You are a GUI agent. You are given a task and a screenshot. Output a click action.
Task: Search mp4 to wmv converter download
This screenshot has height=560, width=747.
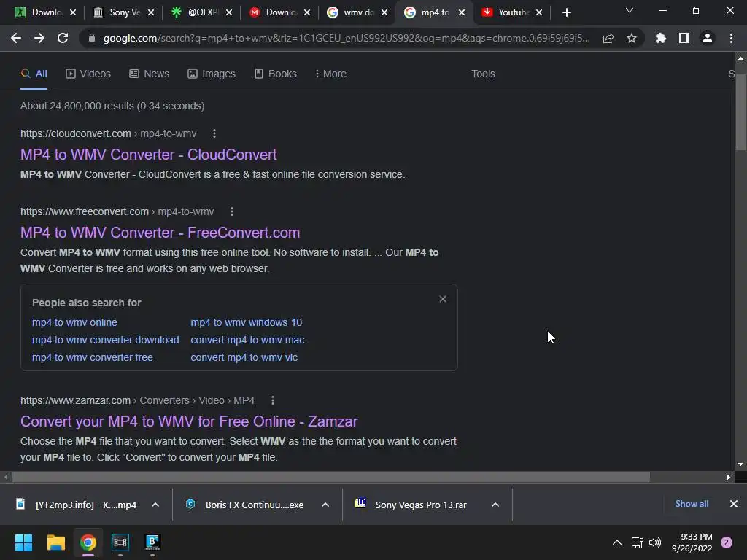(105, 340)
